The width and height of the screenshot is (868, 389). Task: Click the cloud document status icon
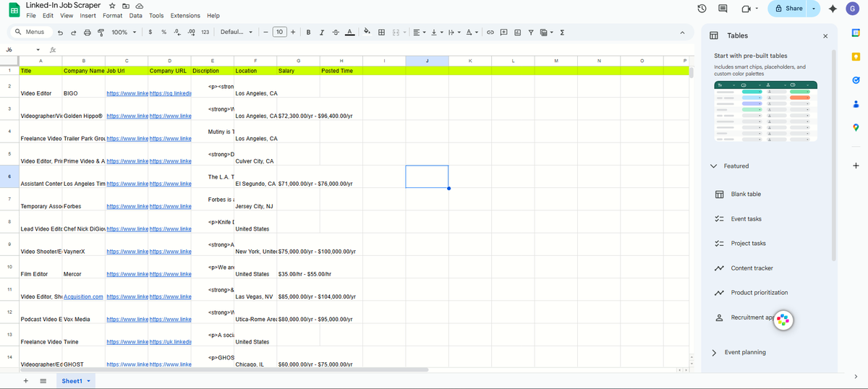tap(138, 6)
